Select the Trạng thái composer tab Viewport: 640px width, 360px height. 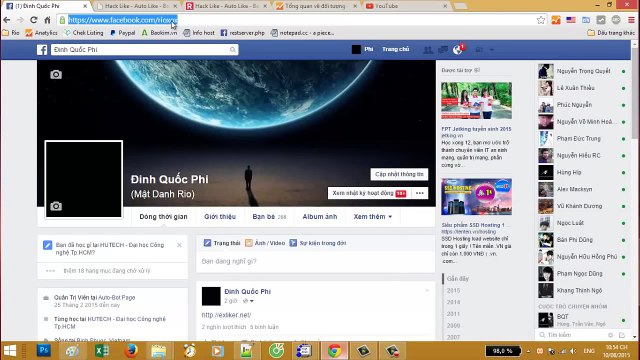(x=222, y=243)
